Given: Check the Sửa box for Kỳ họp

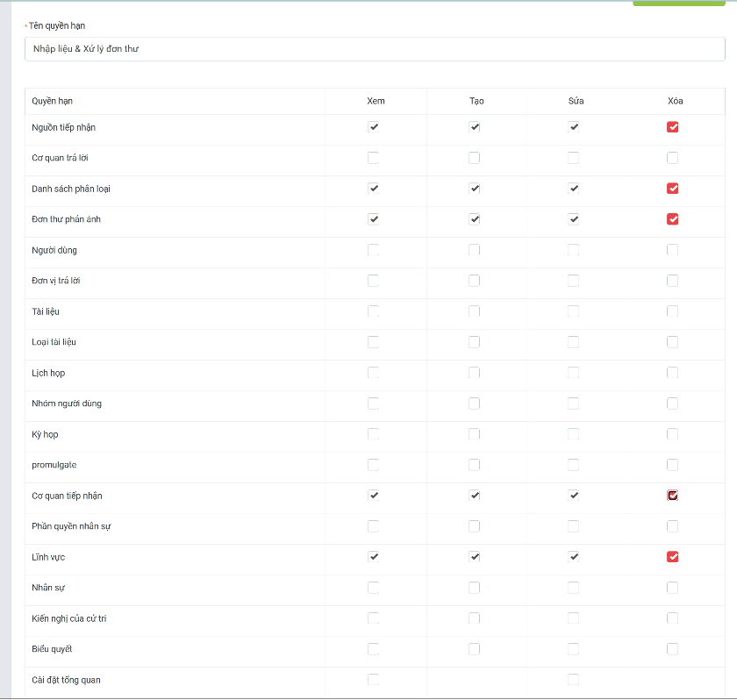Looking at the screenshot, I should [574, 434].
